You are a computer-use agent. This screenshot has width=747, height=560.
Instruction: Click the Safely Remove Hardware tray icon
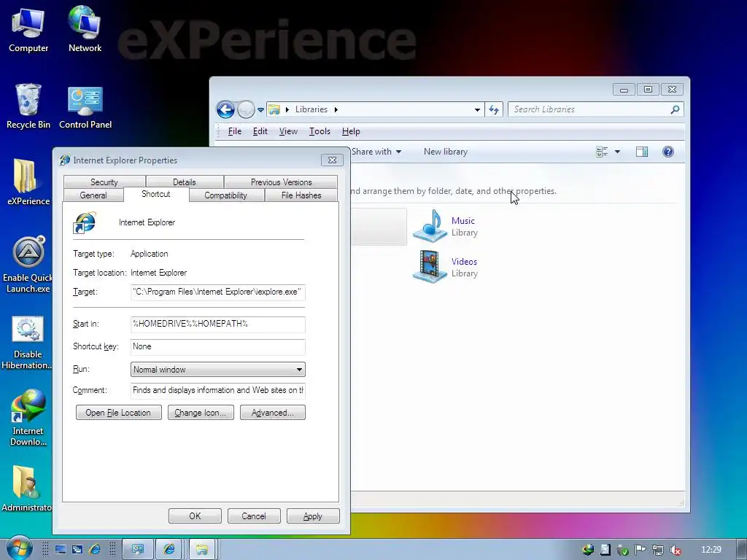click(x=623, y=550)
